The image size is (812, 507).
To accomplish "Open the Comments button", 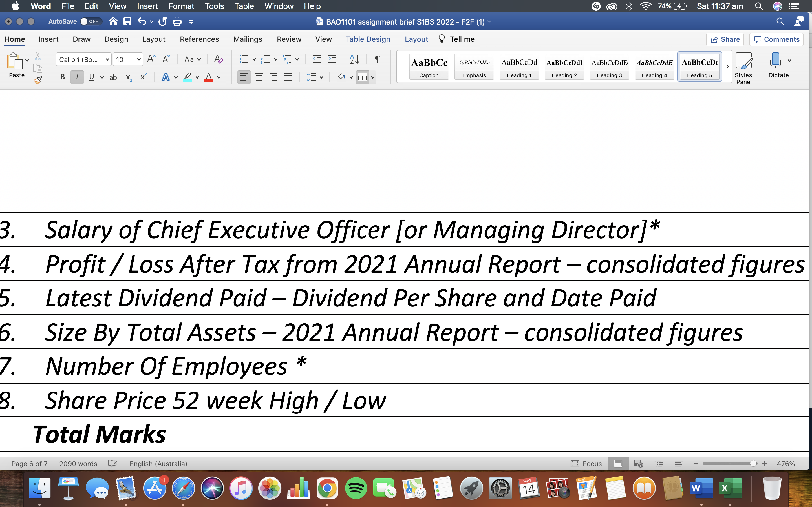I will [776, 39].
